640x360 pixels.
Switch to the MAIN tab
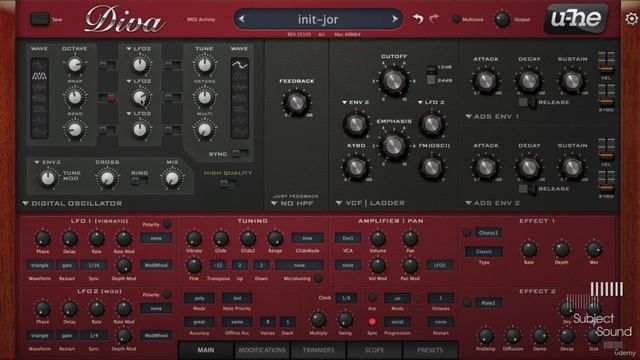pos(206,350)
